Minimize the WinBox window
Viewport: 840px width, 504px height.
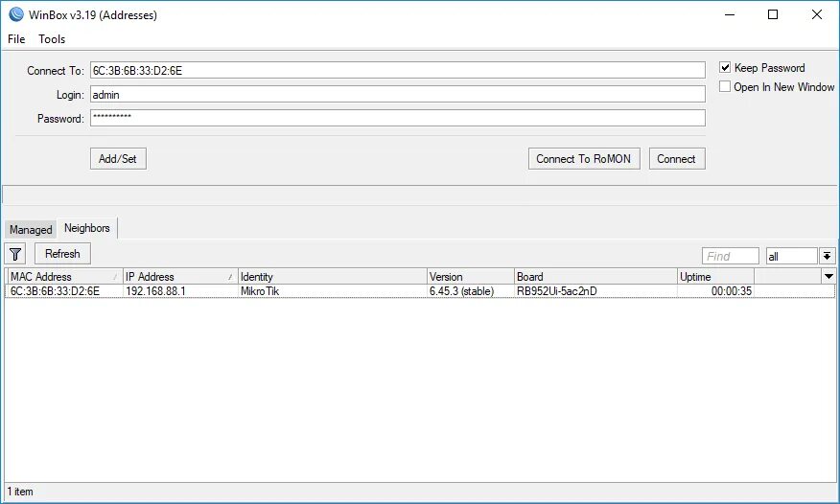[x=730, y=14]
